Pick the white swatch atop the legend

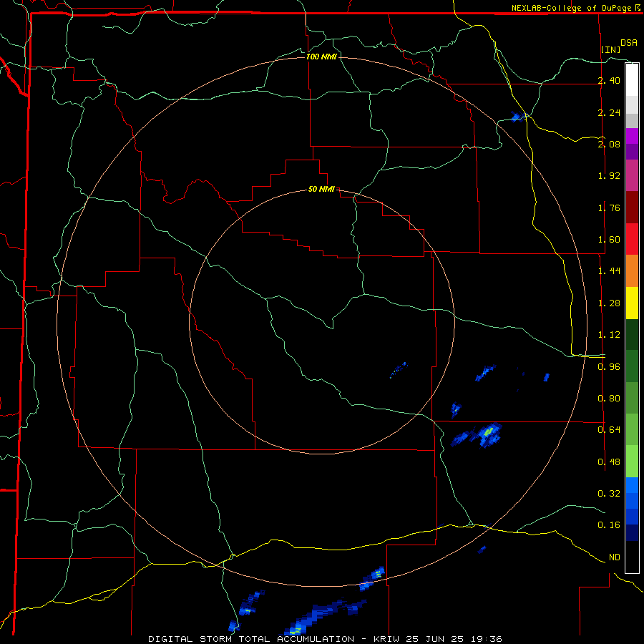(x=632, y=79)
